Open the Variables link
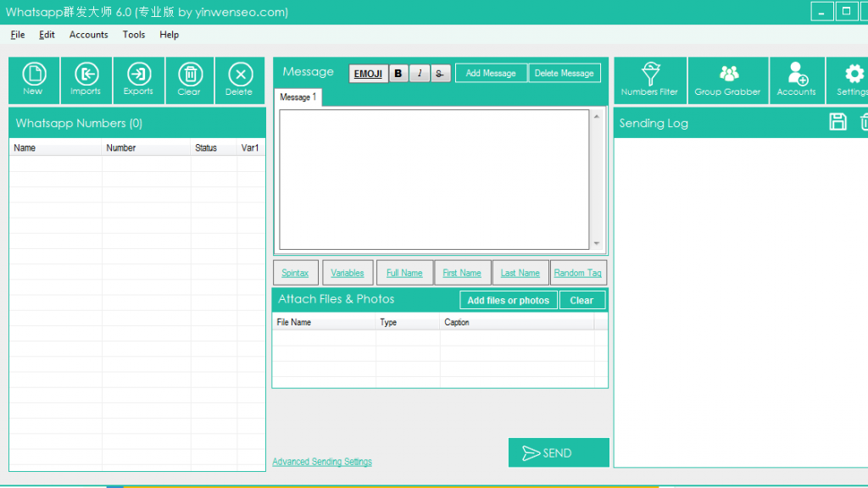This screenshot has height=488, width=868. [348, 273]
